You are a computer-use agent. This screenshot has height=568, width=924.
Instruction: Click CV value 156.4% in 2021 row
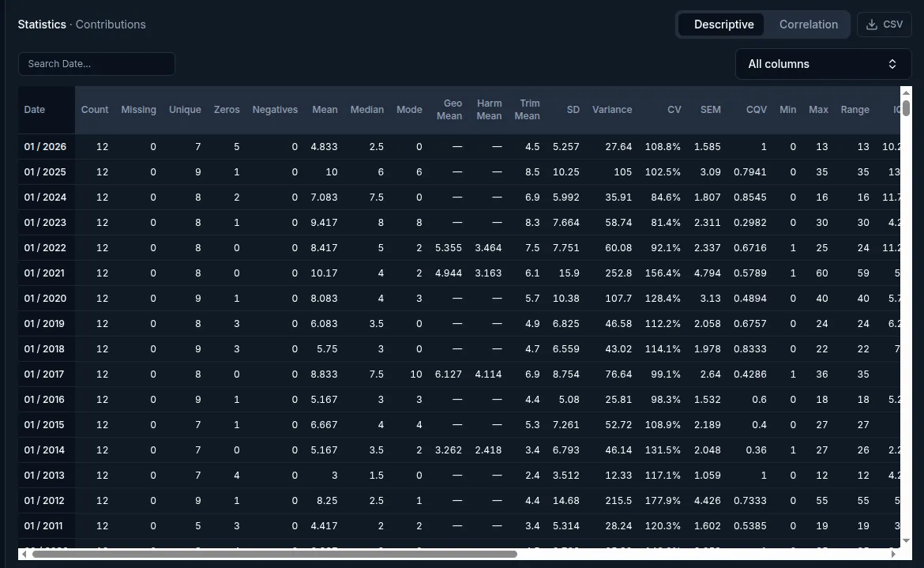(x=663, y=273)
